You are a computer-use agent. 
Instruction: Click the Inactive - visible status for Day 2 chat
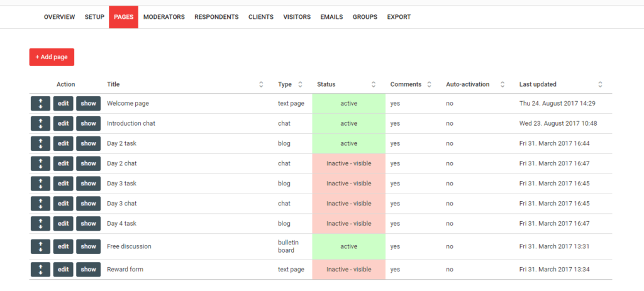348,163
